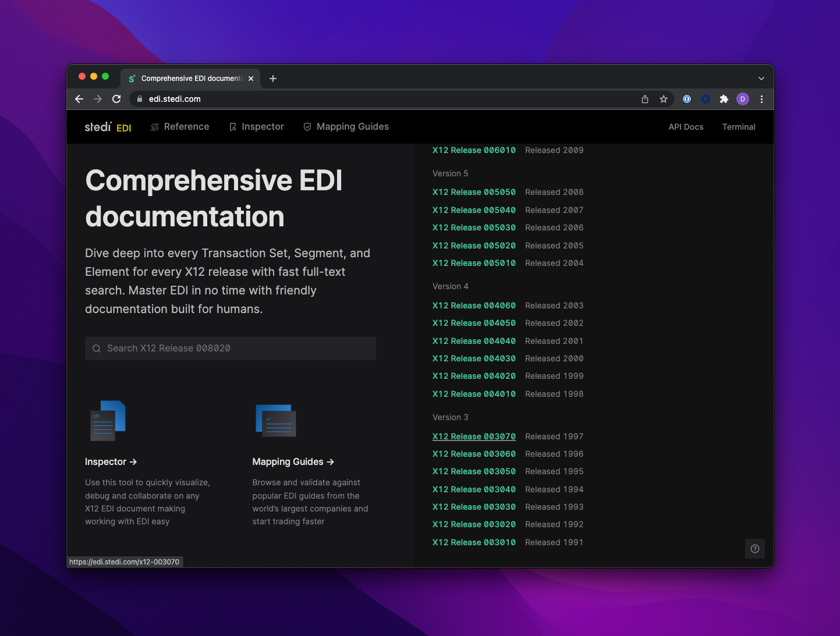This screenshot has height=636, width=840.
Task: Click the Version 5 section label
Action: [451, 173]
